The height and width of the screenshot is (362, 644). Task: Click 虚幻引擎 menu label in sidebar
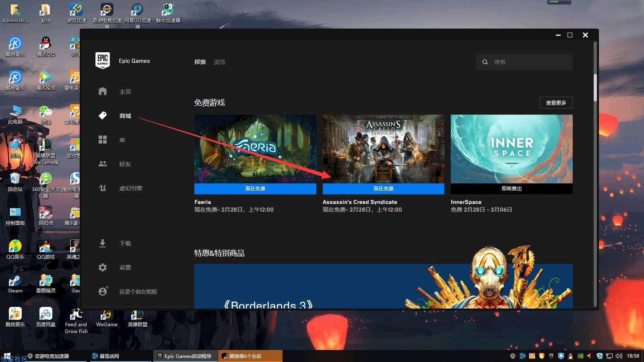pyautogui.click(x=131, y=188)
